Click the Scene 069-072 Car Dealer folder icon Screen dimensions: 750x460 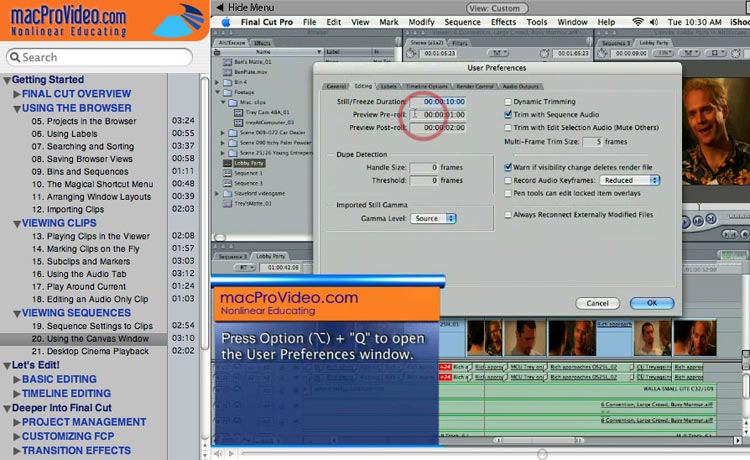click(x=233, y=133)
